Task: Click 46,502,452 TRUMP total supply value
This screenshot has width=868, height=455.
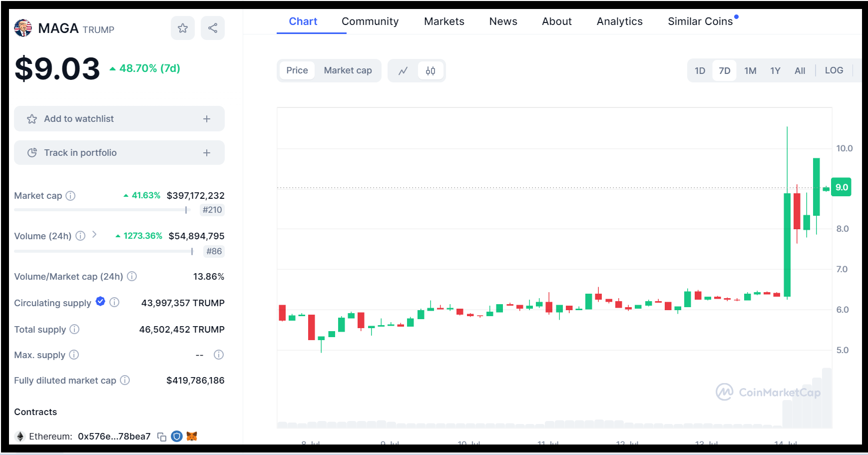Action: [x=182, y=329]
